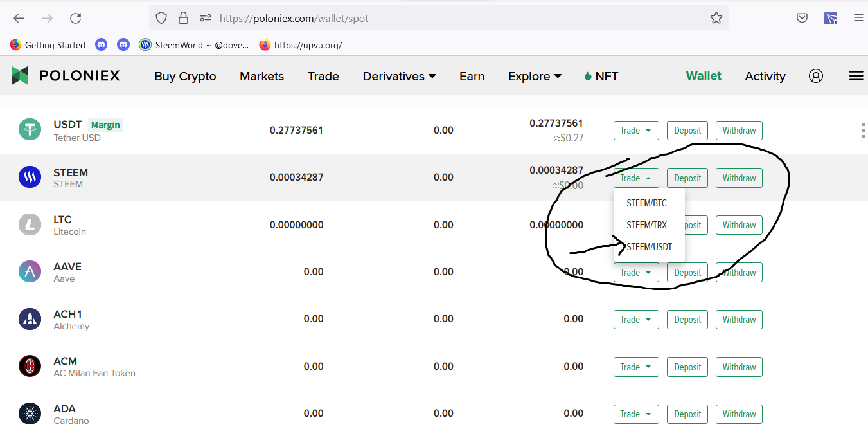This screenshot has width=868, height=429.
Task: Open the user account profile icon
Action: 816,76
